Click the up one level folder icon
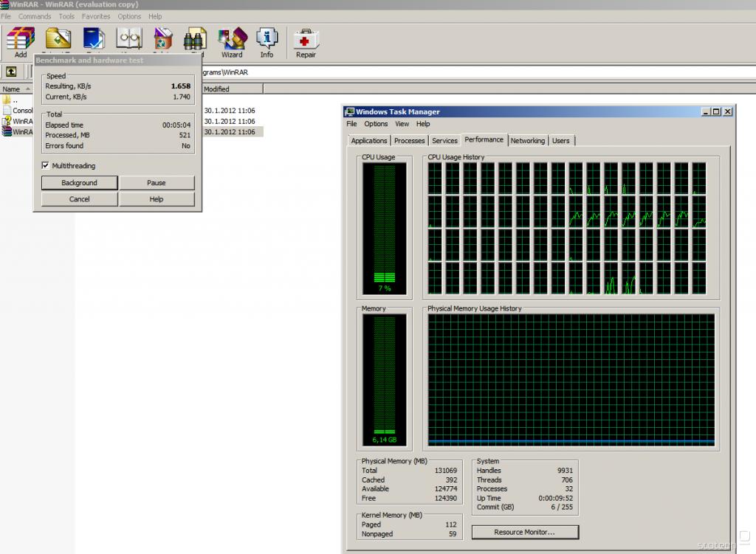 tap(11, 72)
